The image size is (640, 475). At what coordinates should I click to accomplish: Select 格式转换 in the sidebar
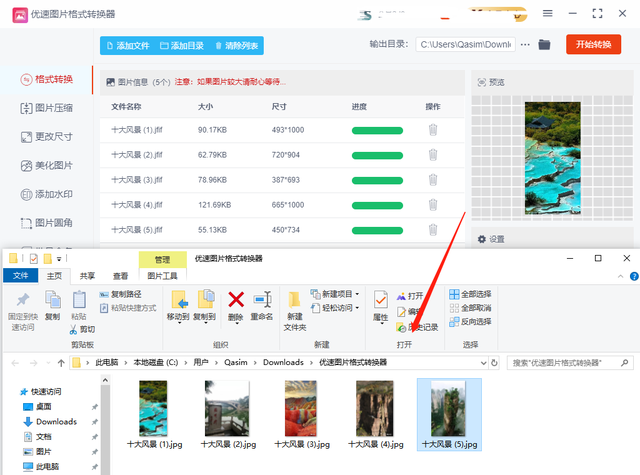click(x=47, y=79)
